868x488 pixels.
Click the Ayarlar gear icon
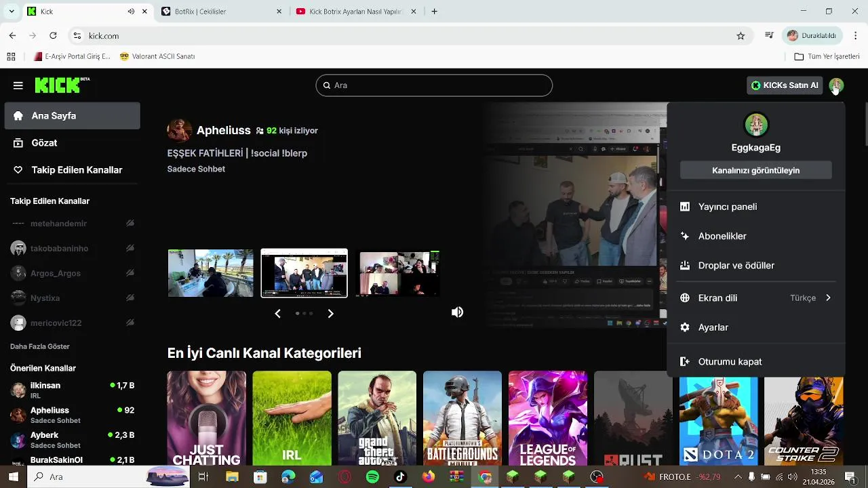(685, 327)
